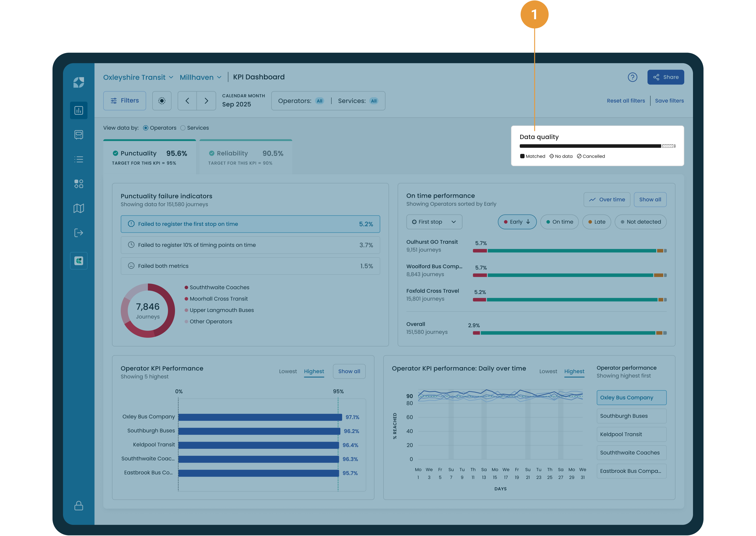Switch to the Reliability KPI tab
The height and width of the screenshot is (536, 756).
tap(246, 157)
